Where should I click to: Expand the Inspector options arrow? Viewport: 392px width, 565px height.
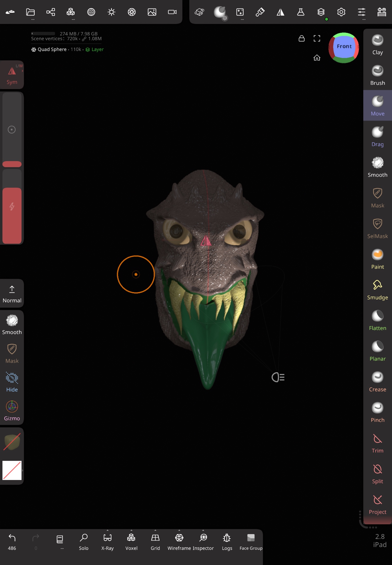[203, 531]
